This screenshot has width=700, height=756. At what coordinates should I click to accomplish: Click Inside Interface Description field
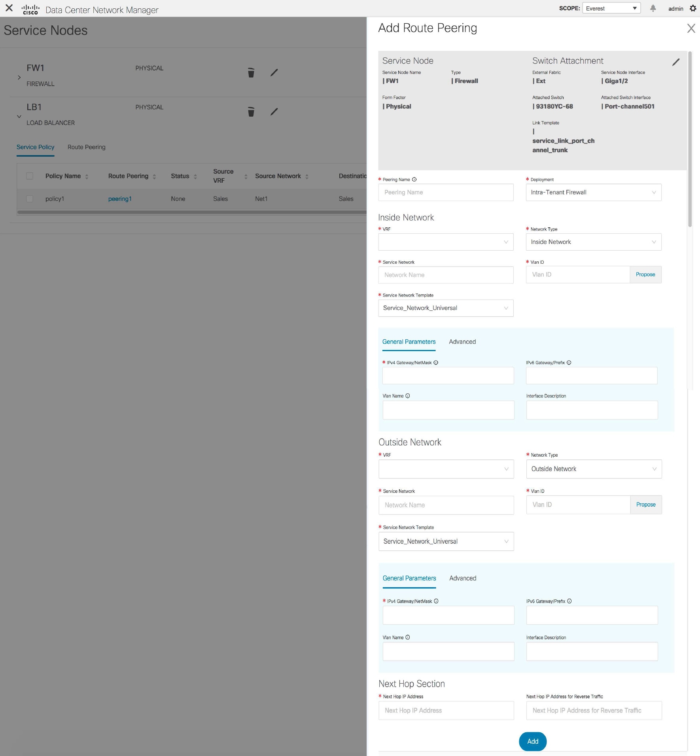click(592, 410)
